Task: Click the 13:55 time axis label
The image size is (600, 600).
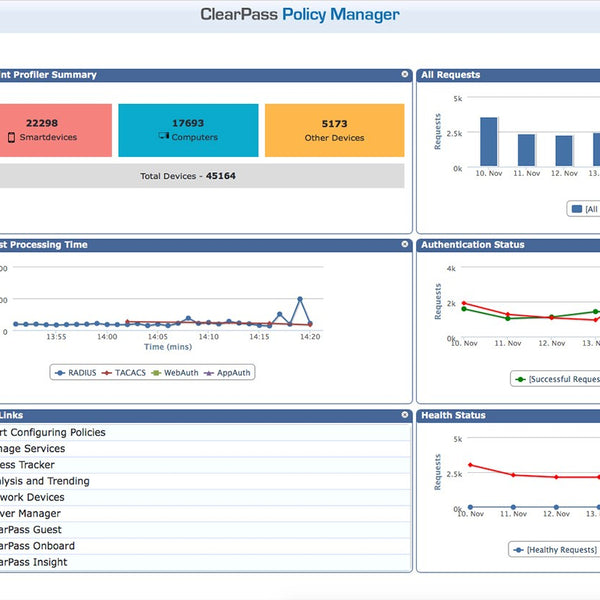Action: point(56,337)
